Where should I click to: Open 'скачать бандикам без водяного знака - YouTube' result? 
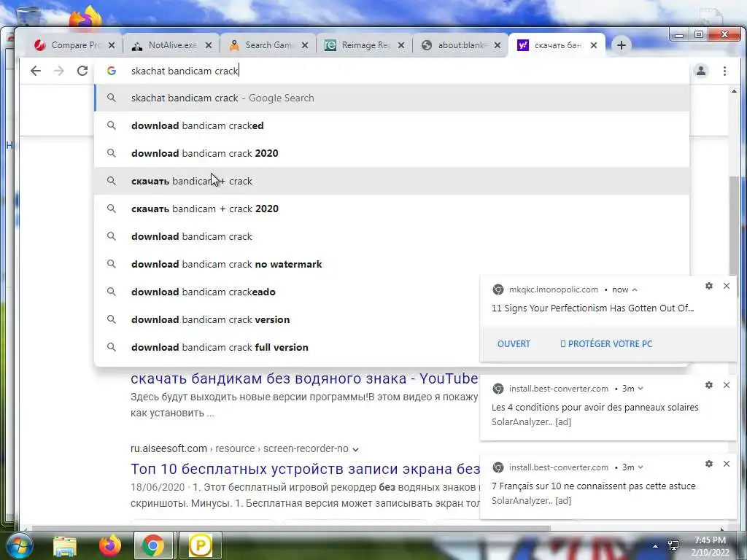(x=304, y=378)
